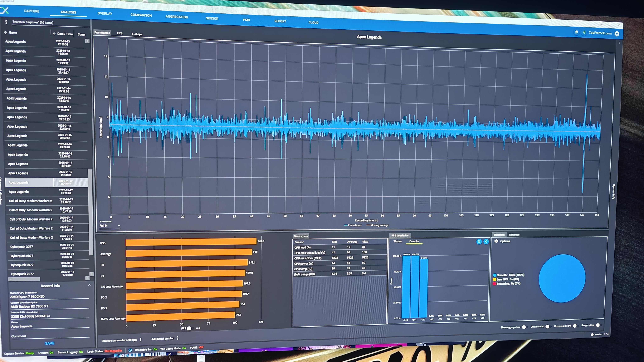Open the Y-Axis scale Full fit dropdown
644x362 pixels.
point(110,226)
